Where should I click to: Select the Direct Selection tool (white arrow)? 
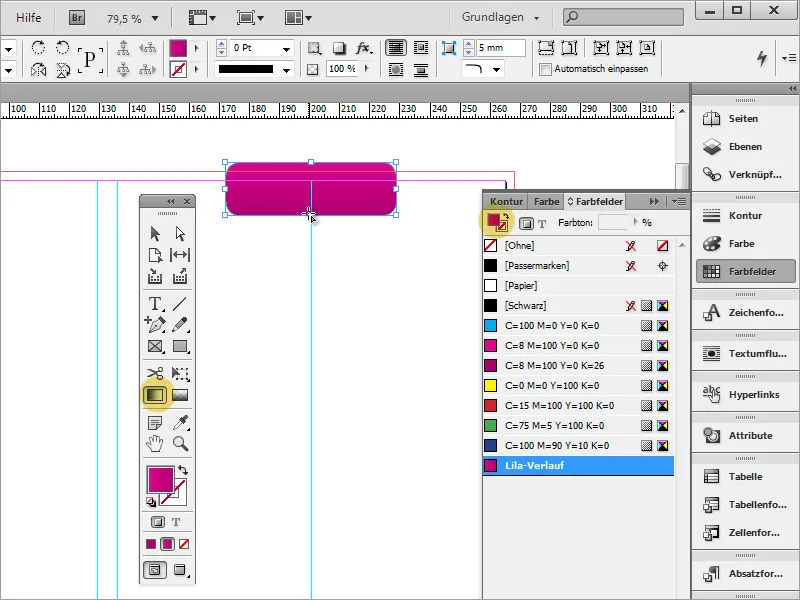pos(180,234)
